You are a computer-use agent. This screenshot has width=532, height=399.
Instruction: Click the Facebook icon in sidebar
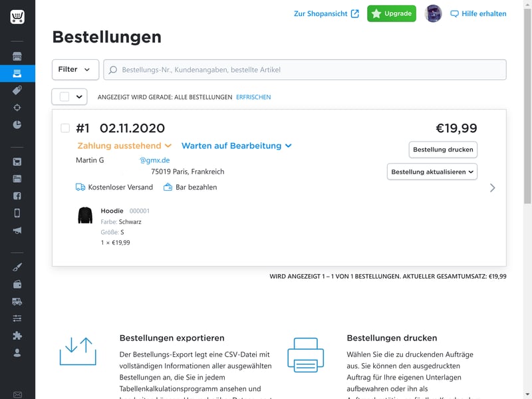pos(17,196)
